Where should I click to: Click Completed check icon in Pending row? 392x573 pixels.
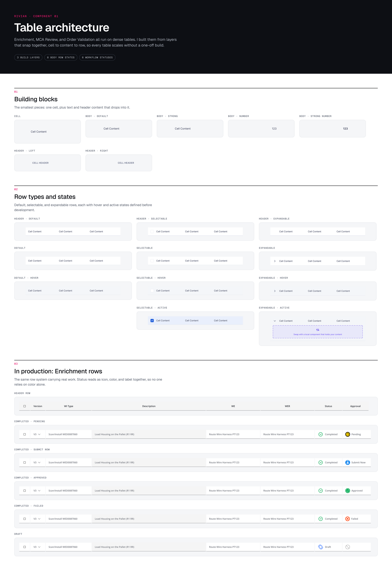click(321, 434)
